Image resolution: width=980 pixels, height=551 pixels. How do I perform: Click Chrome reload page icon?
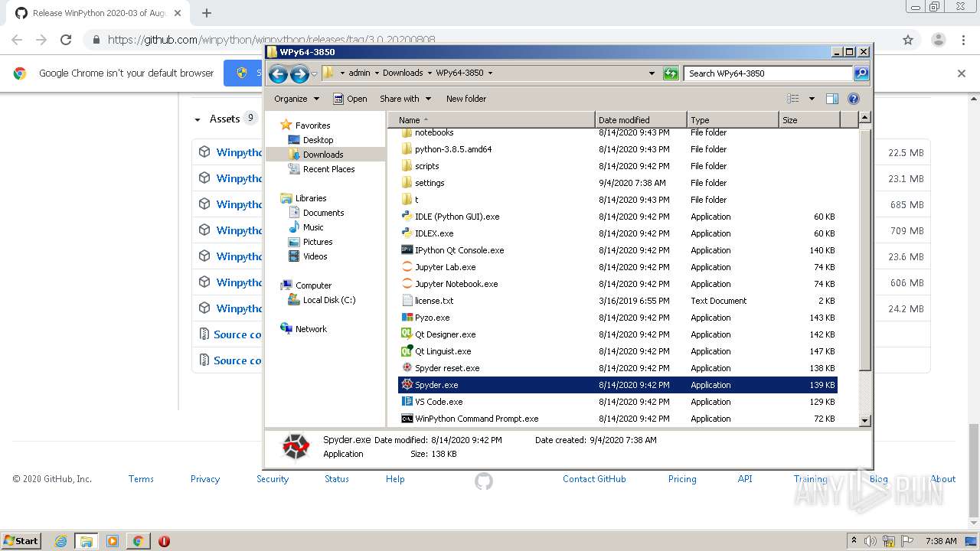66,40
